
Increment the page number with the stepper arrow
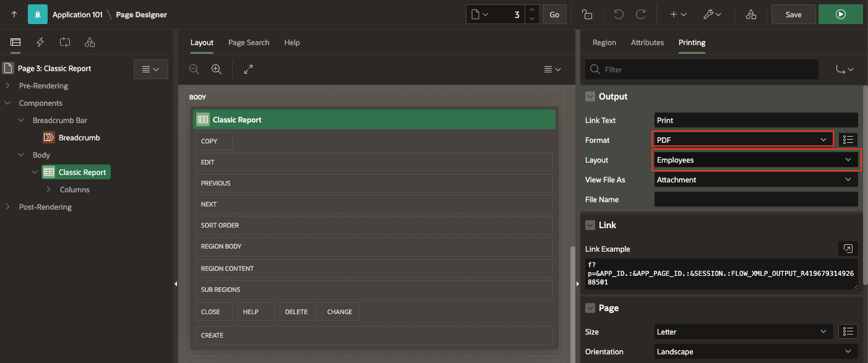(x=531, y=10)
